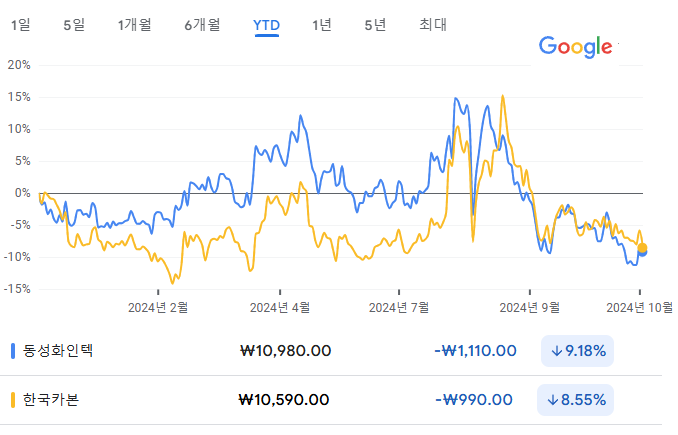The height and width of the screenshot is (435, 678).
Task: Open the 한국카본 stock row
Action: [331, 400]
